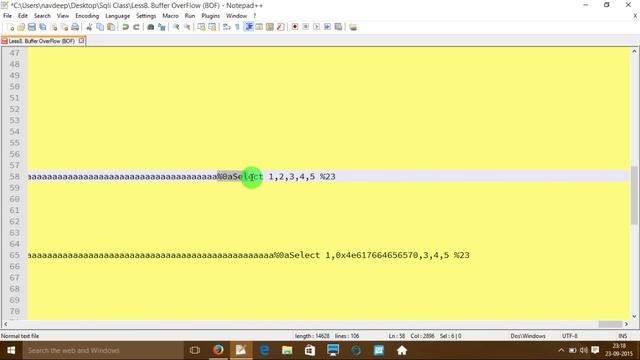Click the vertical scrollbar thumb
Screen dimensions: 640x360
[x=634, y=195]
